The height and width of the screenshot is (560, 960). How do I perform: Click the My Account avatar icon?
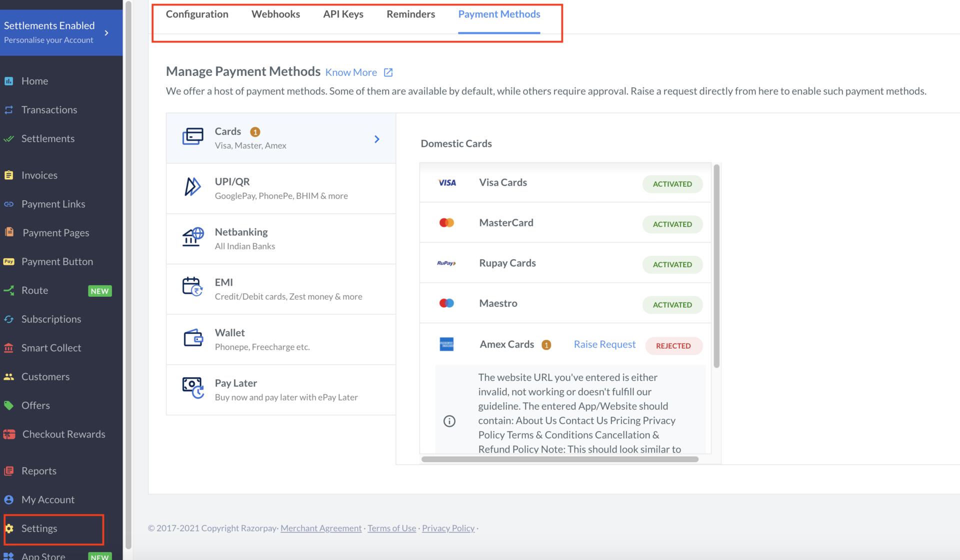(9, 500)
